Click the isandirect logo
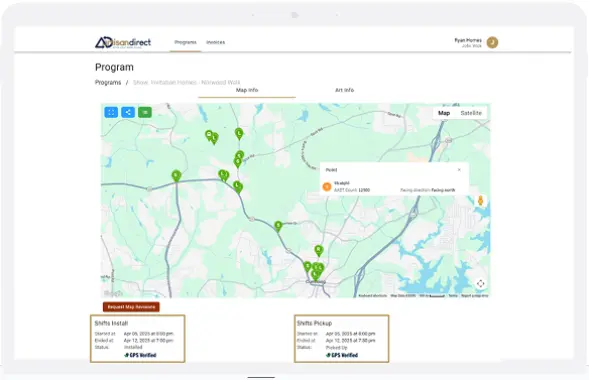The image size is (589, 380). (x=123, y=42)
